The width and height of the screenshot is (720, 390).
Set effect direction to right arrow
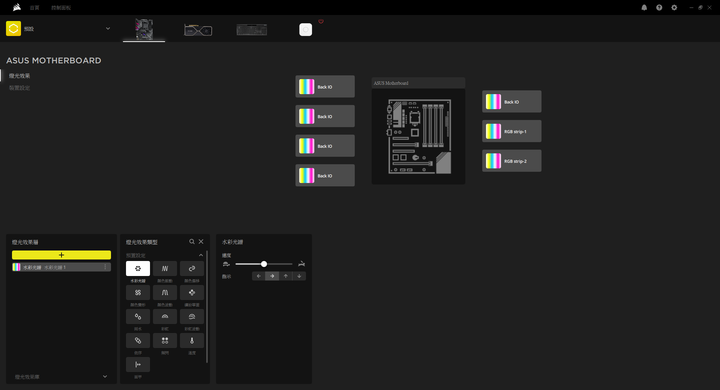pos(272,276)
